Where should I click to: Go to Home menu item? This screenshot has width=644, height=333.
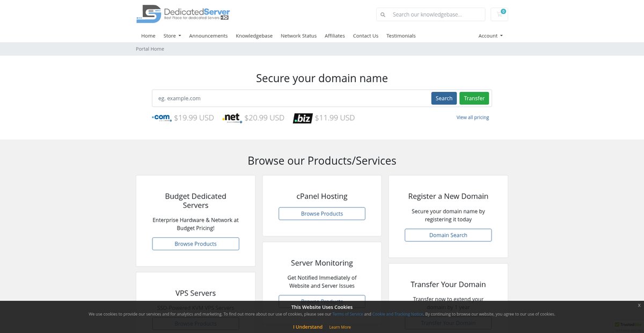point(148,36)
